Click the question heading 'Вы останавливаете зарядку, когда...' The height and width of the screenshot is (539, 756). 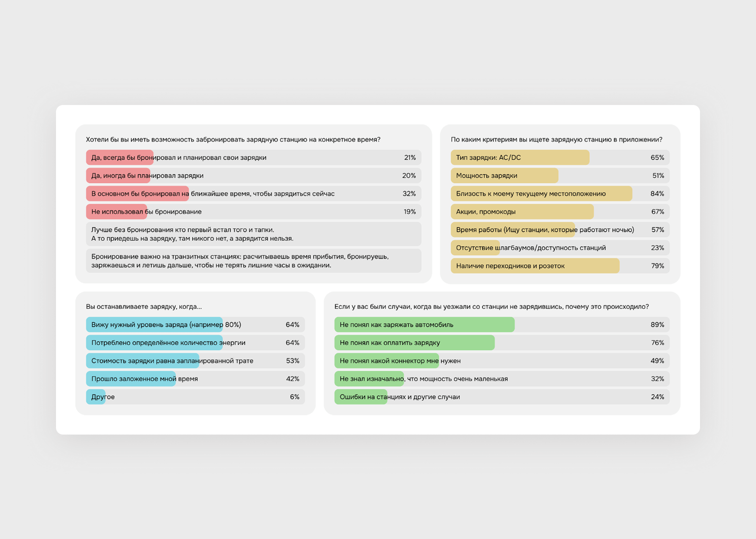coord(144,307)
